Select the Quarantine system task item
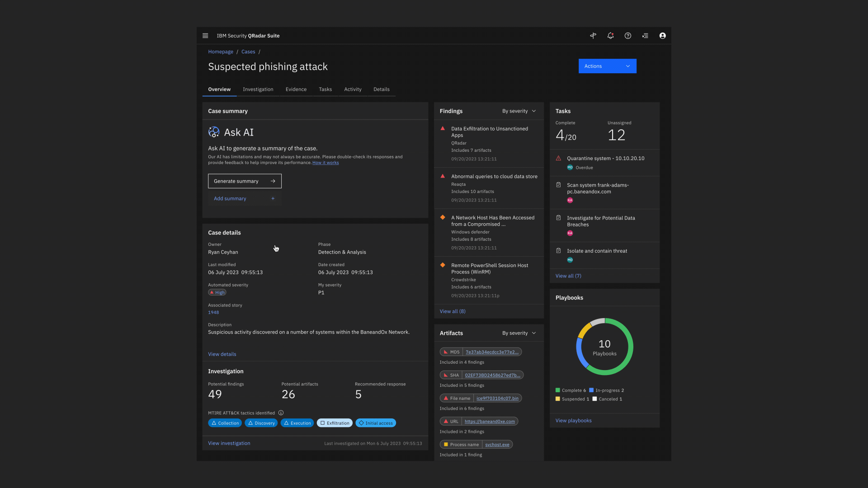Viewport: 868px width, 488px height. pyautogui.click(x=605, y=159)
